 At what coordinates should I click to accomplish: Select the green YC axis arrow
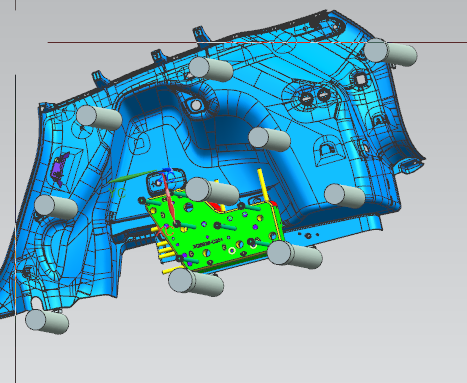(x=133, y=177)
